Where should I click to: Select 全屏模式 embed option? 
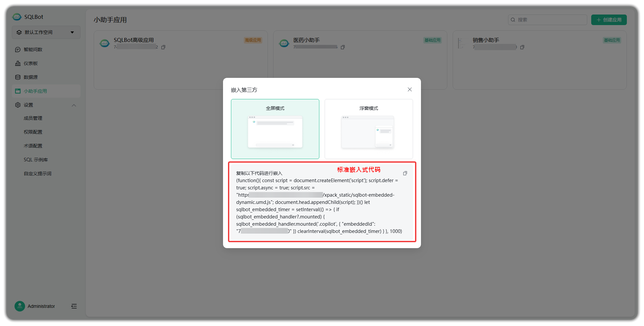pos(275,129)
